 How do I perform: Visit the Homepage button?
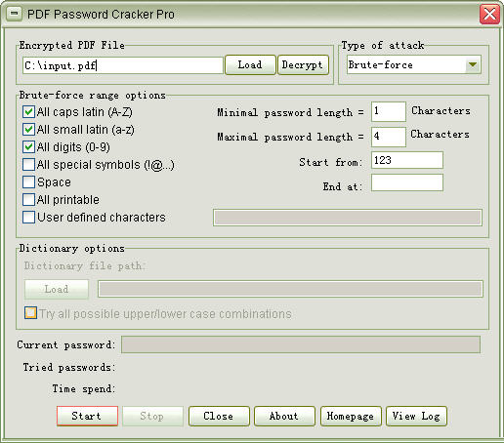coord(351,416)
